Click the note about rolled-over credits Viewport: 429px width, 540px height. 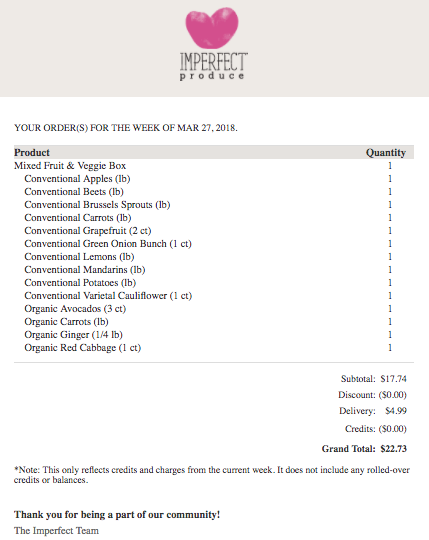coord(212,475)
